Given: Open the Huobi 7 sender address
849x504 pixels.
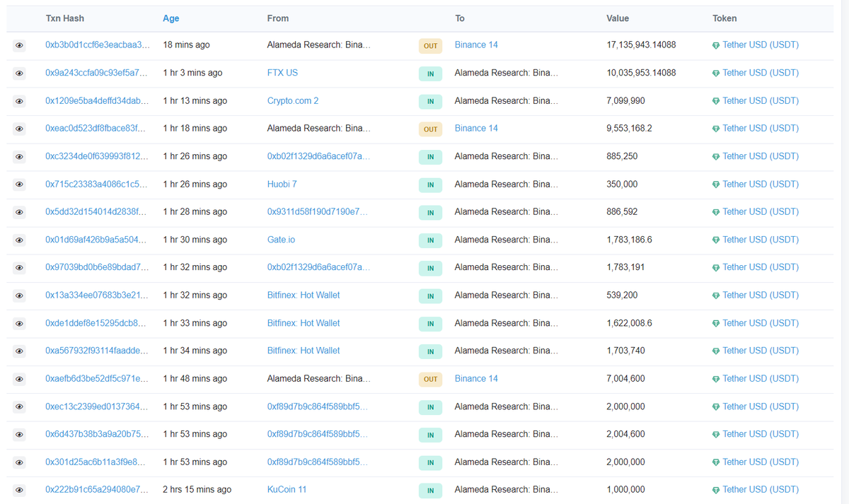Looking at the screenshot, I should coord(282,184).
